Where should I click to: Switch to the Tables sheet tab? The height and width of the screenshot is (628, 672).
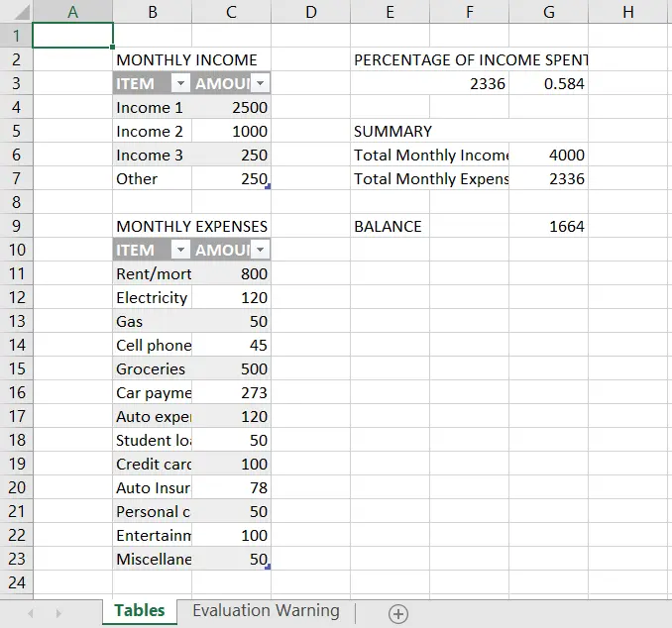[x=140, y=610]
